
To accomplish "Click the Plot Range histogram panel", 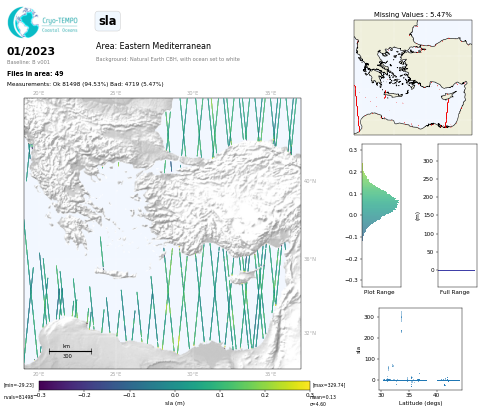I will (382, 215).
